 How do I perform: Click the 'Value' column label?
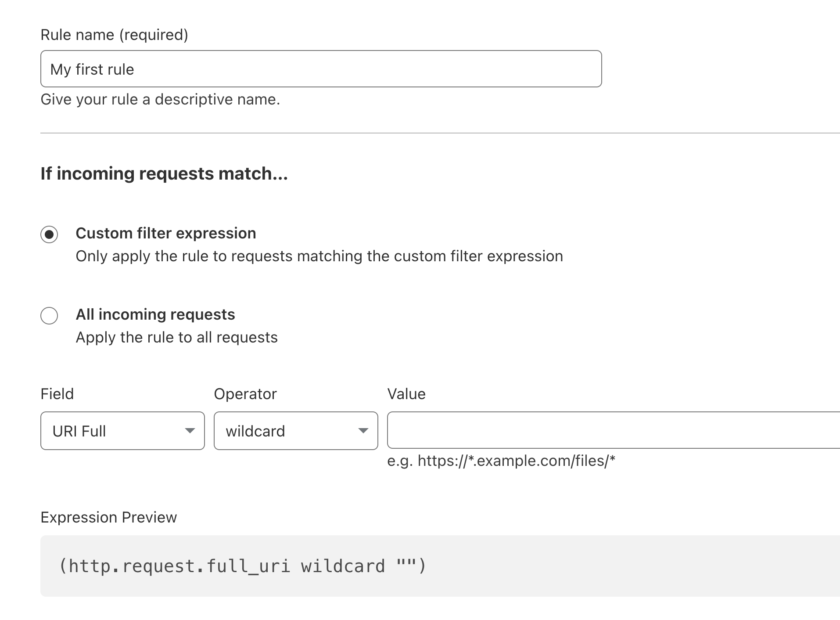[x=406, y=394]
